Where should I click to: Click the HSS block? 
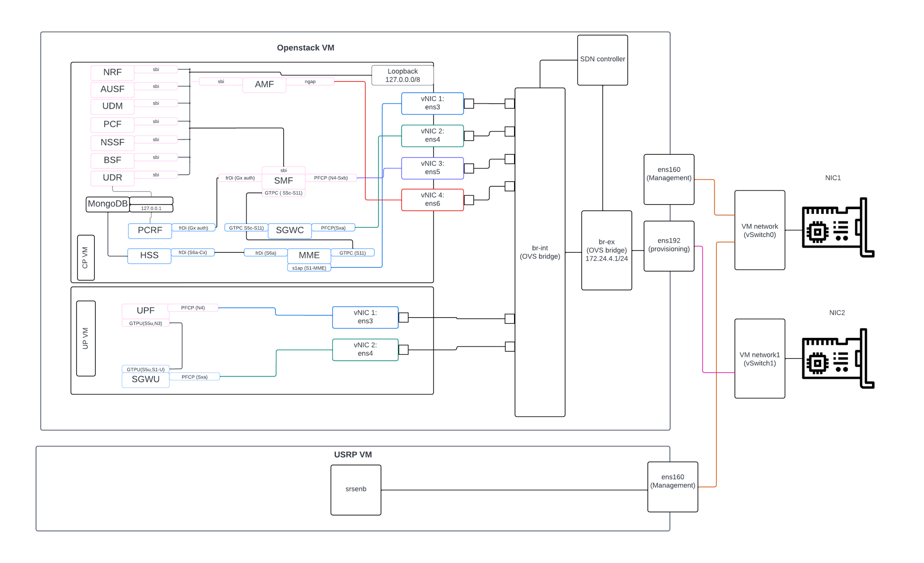point(149,256)
